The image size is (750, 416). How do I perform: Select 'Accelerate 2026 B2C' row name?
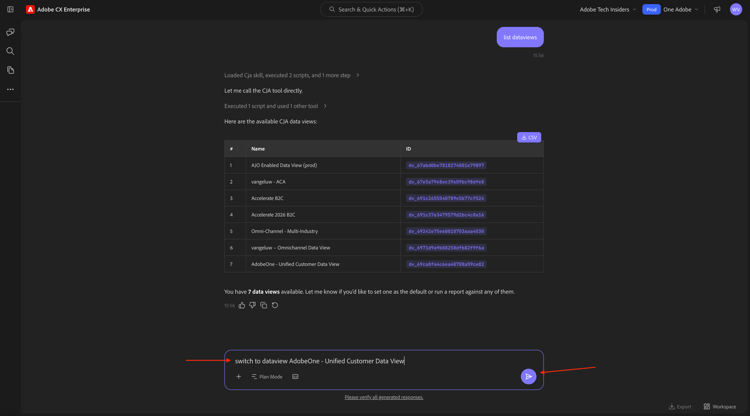click(x=273, y=215)
